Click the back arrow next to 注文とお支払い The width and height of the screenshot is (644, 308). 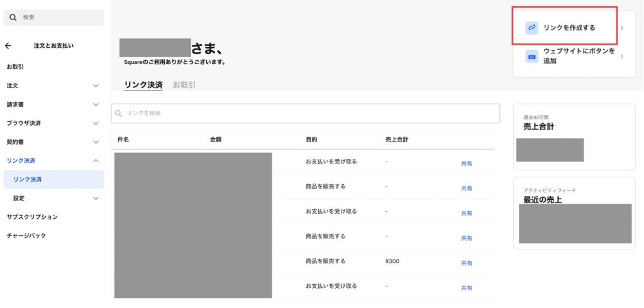[8, 45]
